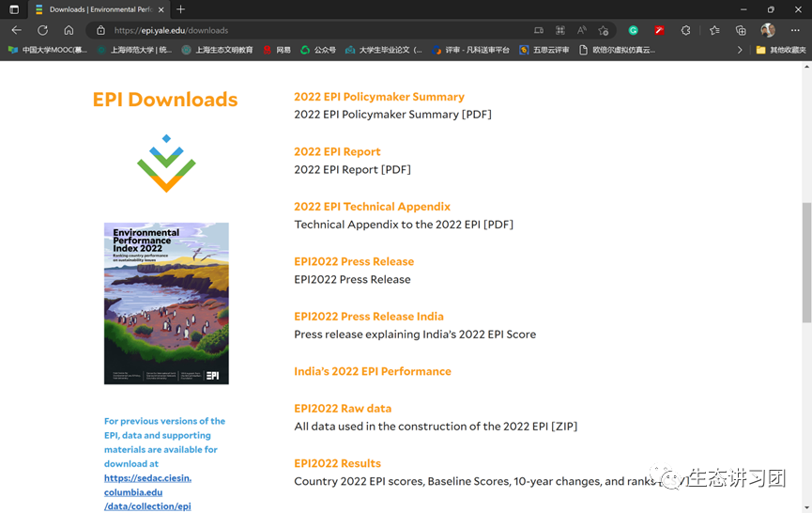Click text "Technical Appendix to the 2022 EPI [PDF]"
This screenshot has height=513, width=812.
coord(404,225)
